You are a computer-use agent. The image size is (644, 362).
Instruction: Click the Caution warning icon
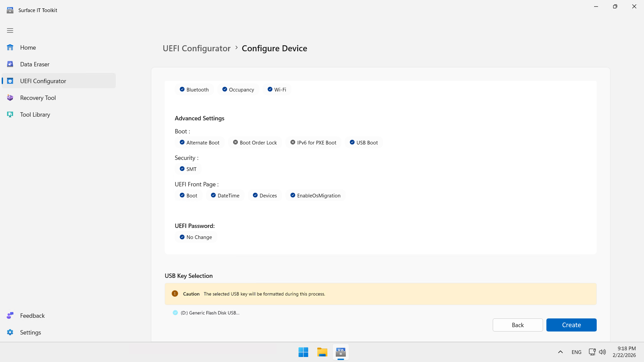pyautogui.click(x=175, y=294)
